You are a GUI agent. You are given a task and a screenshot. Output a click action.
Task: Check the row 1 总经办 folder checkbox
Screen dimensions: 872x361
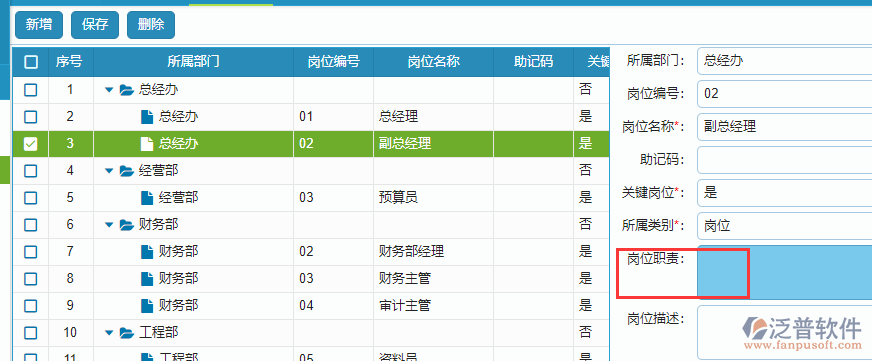click(31, 90)
